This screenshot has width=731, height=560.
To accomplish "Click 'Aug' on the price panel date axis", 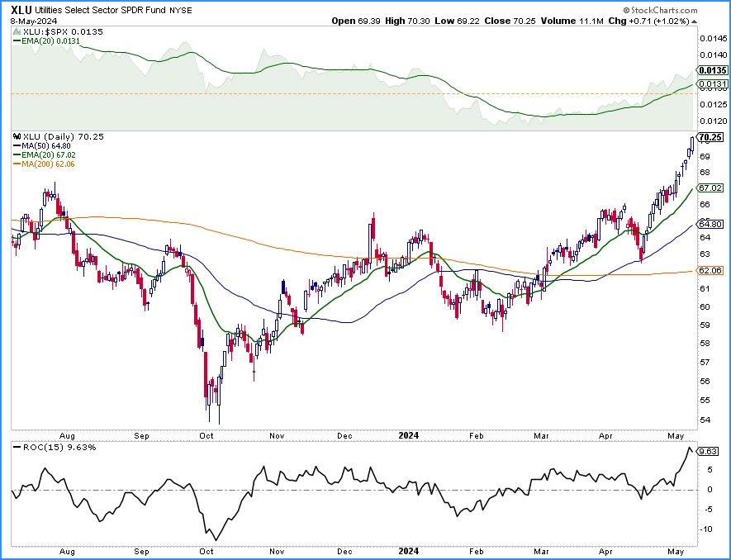I will click(x=67, y=436).
